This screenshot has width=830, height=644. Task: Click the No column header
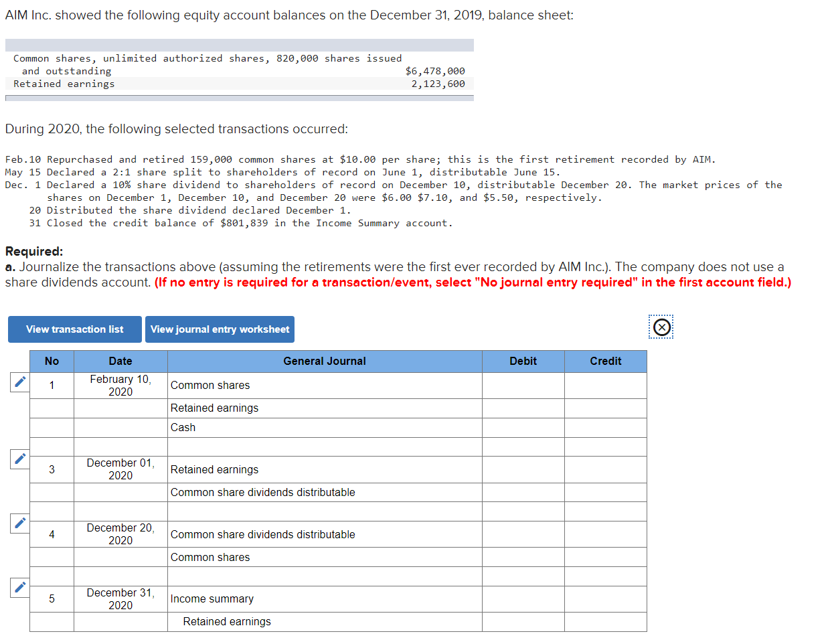click(52, 361)
